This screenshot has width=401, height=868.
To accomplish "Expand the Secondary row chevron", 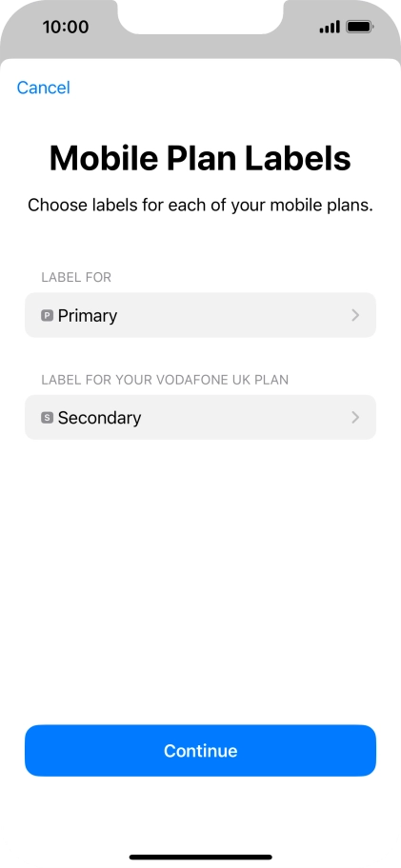I will (x=355, y=418).
